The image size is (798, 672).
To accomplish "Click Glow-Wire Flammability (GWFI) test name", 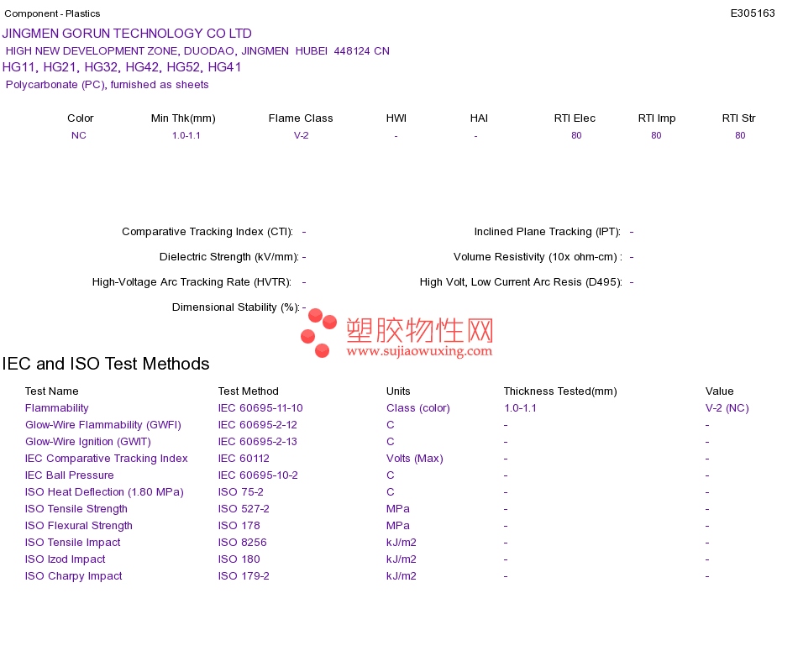I will click(103, 424).
